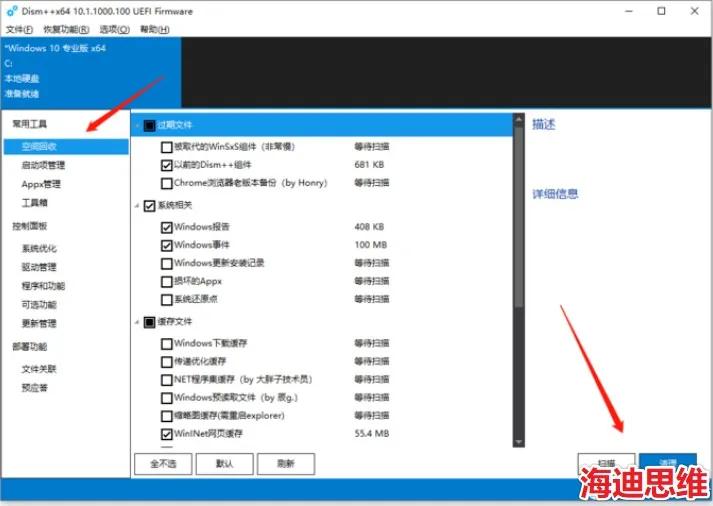Toggle the 缓存文件 group checkbox
The height and width of the screenshot is (506, 713).
click(150, 322)
